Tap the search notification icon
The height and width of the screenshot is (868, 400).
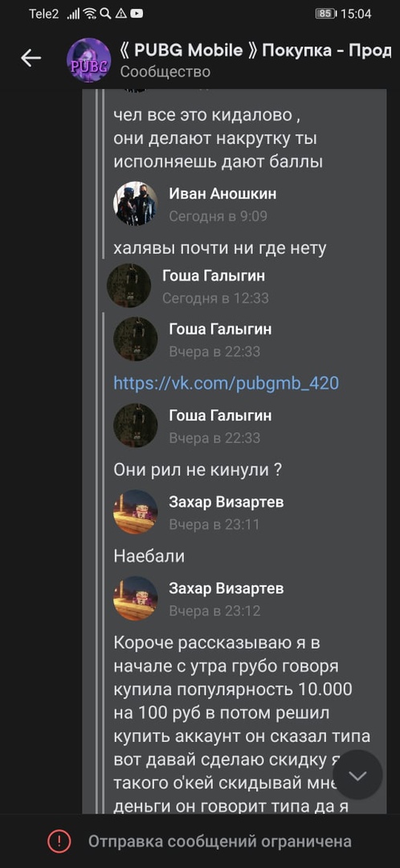point(105,14)
